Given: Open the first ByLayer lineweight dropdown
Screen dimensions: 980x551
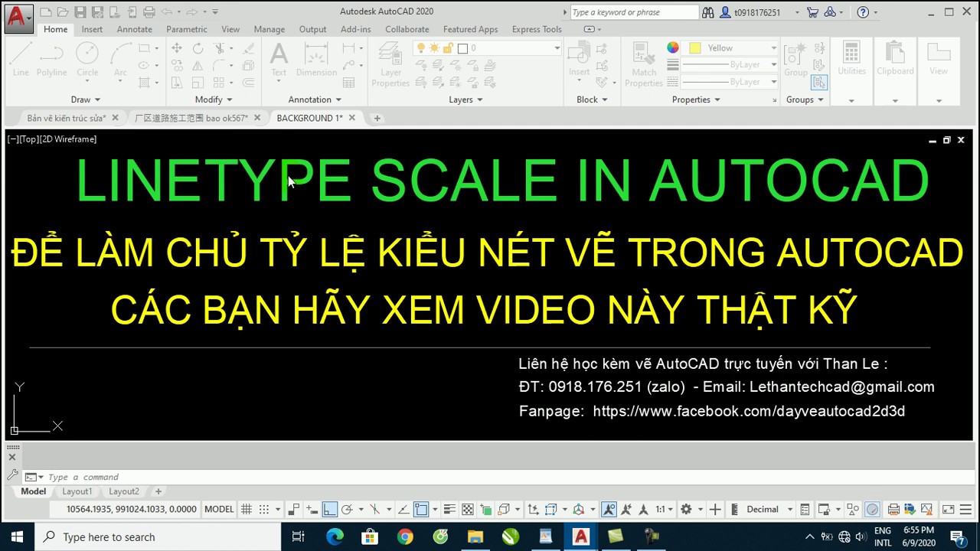Looking at the screenshot, I should coord(773,65).
